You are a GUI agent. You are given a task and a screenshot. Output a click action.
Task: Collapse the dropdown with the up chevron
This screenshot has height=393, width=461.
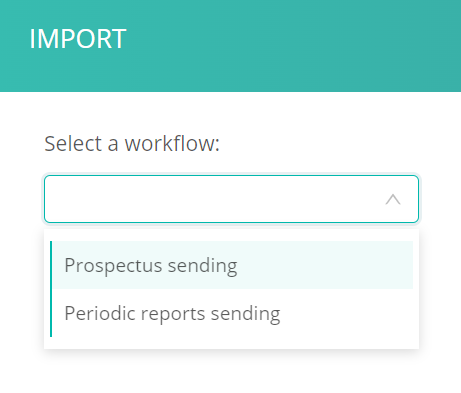coord(393,199)
